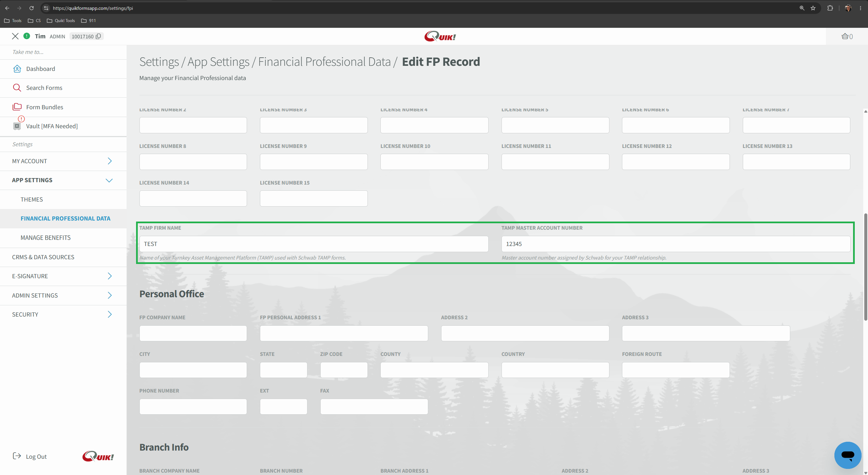Click the Search Forms magnifier icon
The image size is (868, 475).
tap(17, 88)
